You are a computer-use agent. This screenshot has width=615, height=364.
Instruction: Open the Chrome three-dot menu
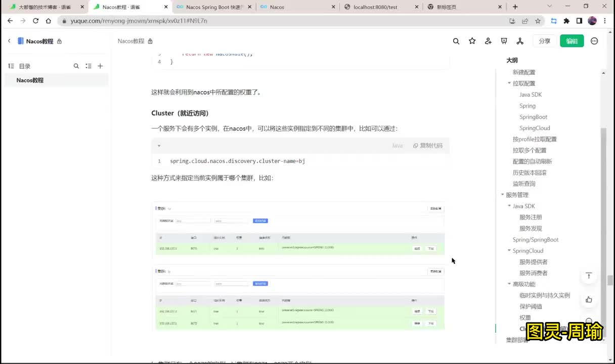605,21
